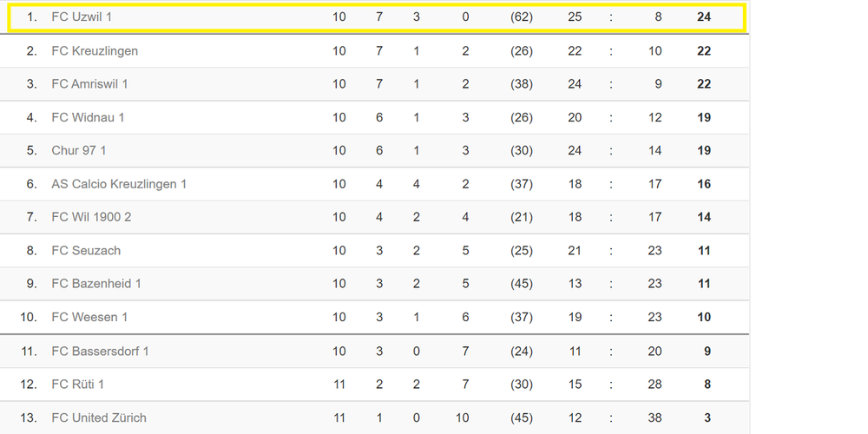Select FC Weesen 1 in the standings
868x434 pixels.
(x=89, y=318)
